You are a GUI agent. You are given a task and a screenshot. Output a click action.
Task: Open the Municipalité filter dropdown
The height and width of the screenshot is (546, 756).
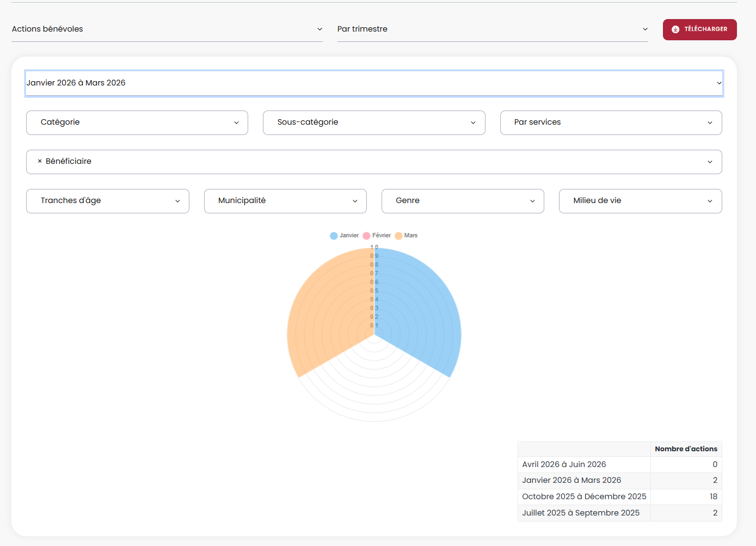pos(285,201)
